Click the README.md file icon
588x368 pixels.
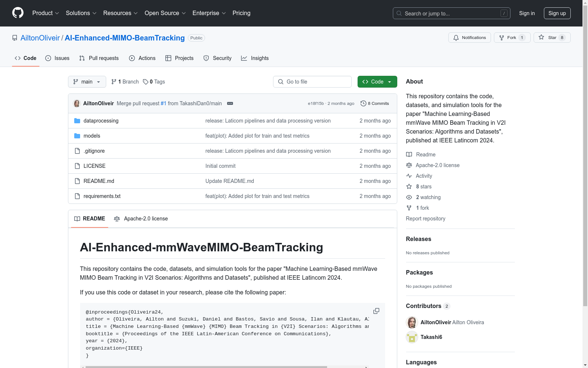point(77,181)
